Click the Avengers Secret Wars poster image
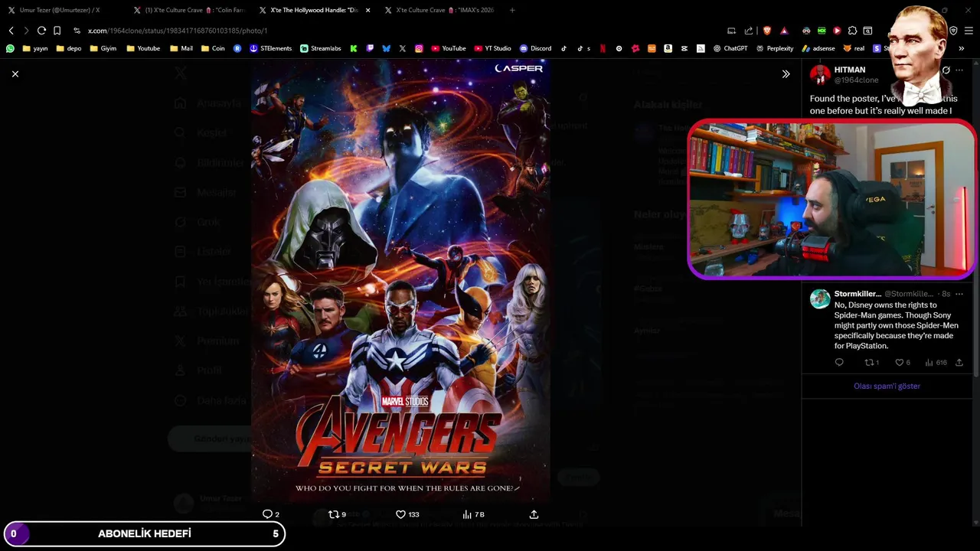Image resolution: width=980 pixels, height=551 pixels. (x=400, y=280)
